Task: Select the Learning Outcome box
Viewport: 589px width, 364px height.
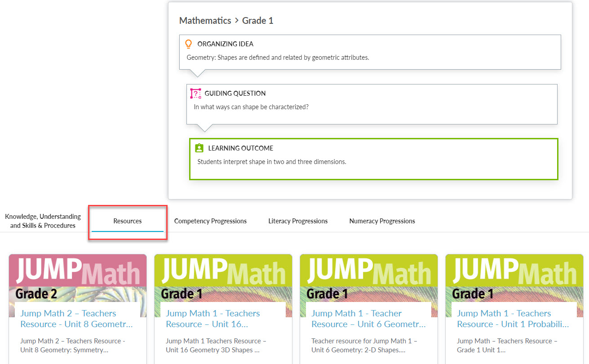Action: [374, 159]
